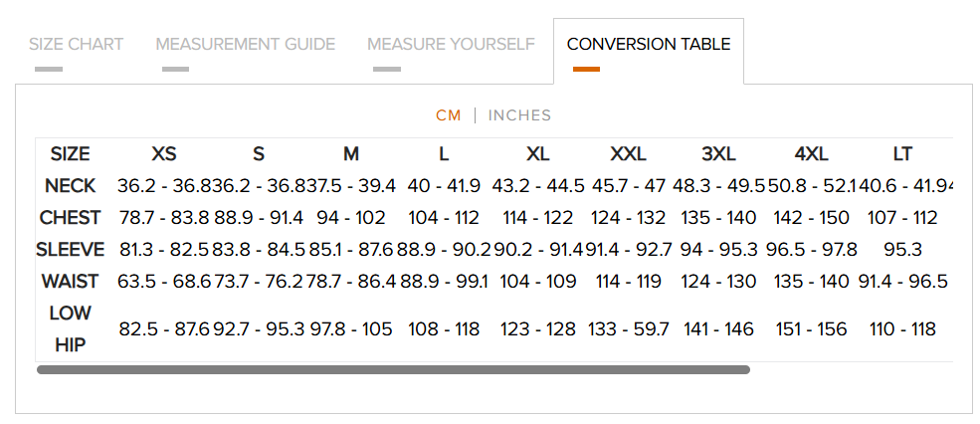Click the LT column header

pos(902,154)
